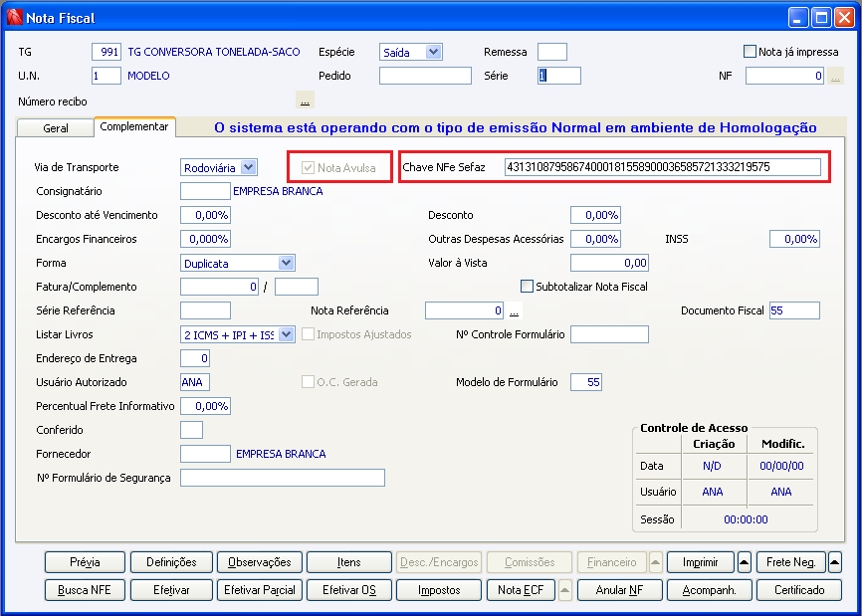Click Percentual Frete Informativo field

click(x=205, y=406)
